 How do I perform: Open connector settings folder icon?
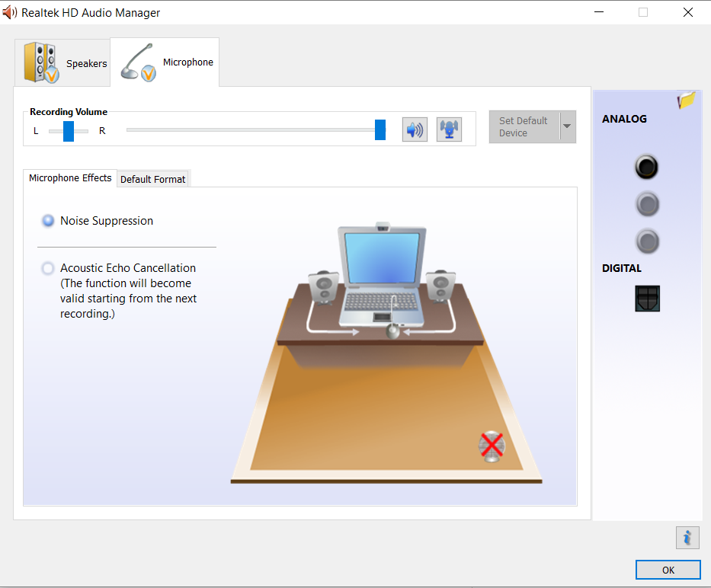coord(686,101)
